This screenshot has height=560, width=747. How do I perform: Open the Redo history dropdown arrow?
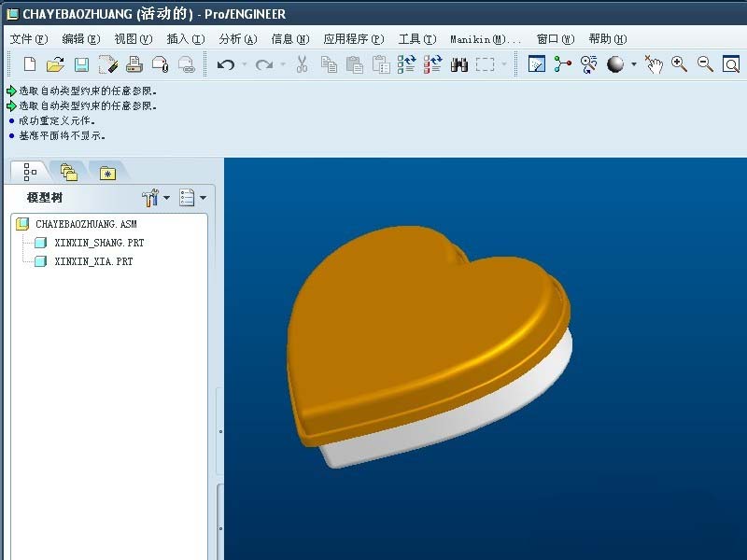[283, 64]
